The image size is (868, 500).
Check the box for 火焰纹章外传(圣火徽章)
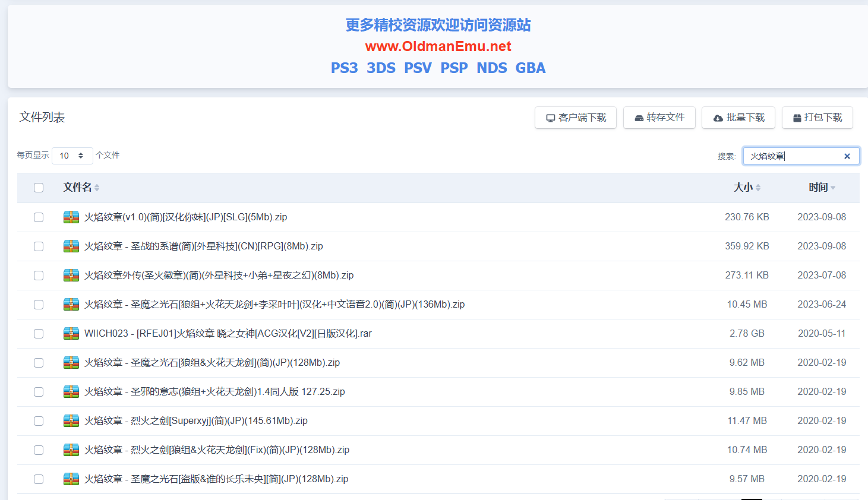pos(39,276)
